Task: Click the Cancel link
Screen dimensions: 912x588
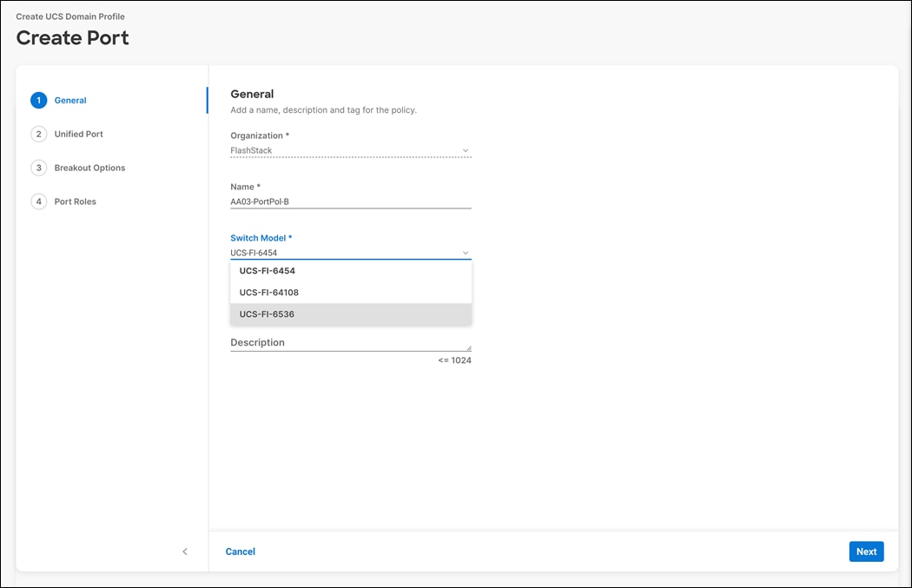Action: [x=240, y=551]
